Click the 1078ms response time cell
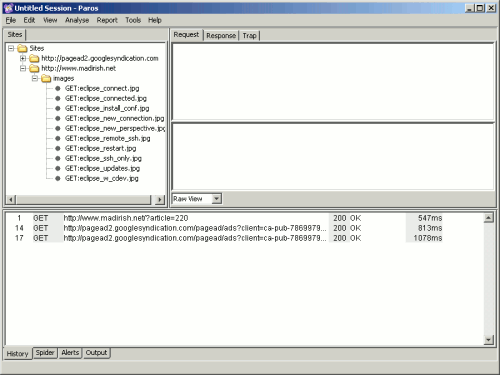 [x=424, y=238]
